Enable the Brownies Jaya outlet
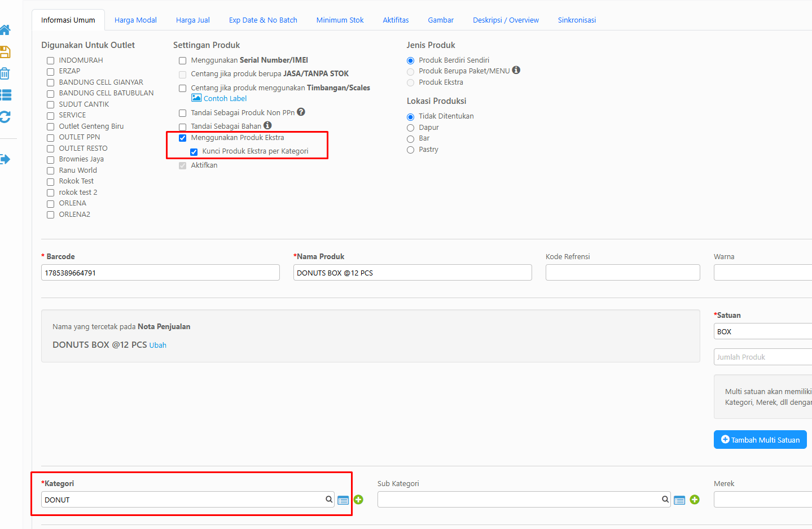This screenshot has width=812, height=529. click(x=50, y=160)
